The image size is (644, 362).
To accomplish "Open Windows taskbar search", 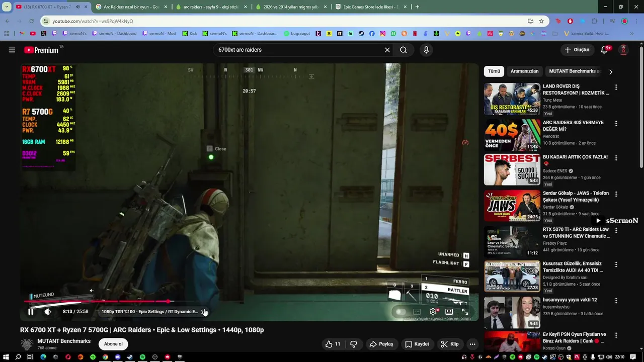I will pyautogui.click(x=18, y=357).
